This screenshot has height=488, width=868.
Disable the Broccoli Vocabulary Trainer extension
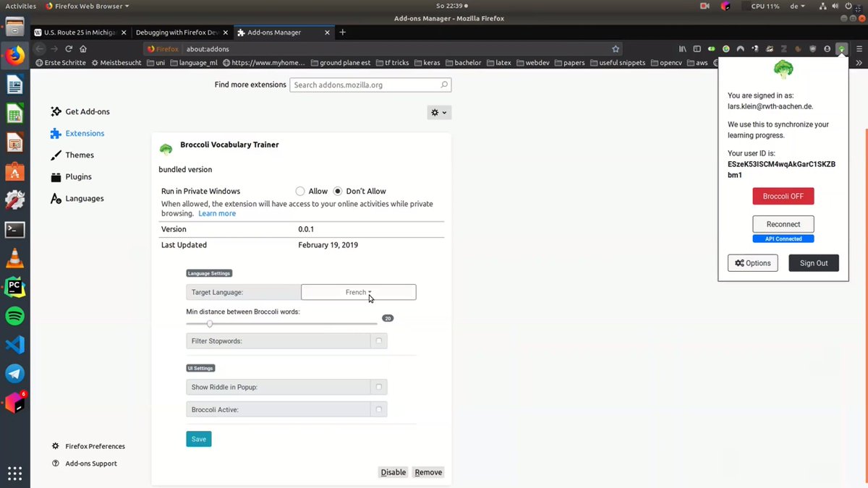(393, 472)
